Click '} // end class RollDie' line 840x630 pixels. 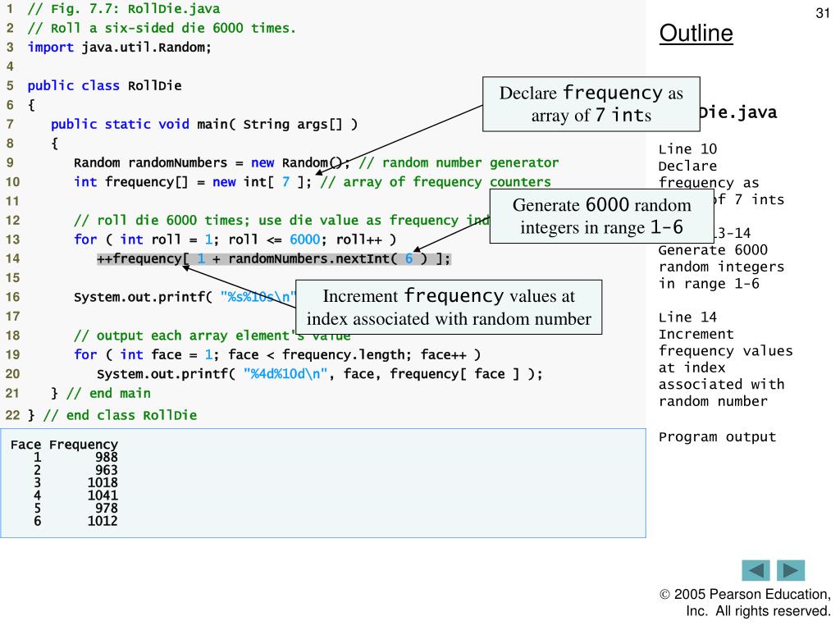coord(112,415)
